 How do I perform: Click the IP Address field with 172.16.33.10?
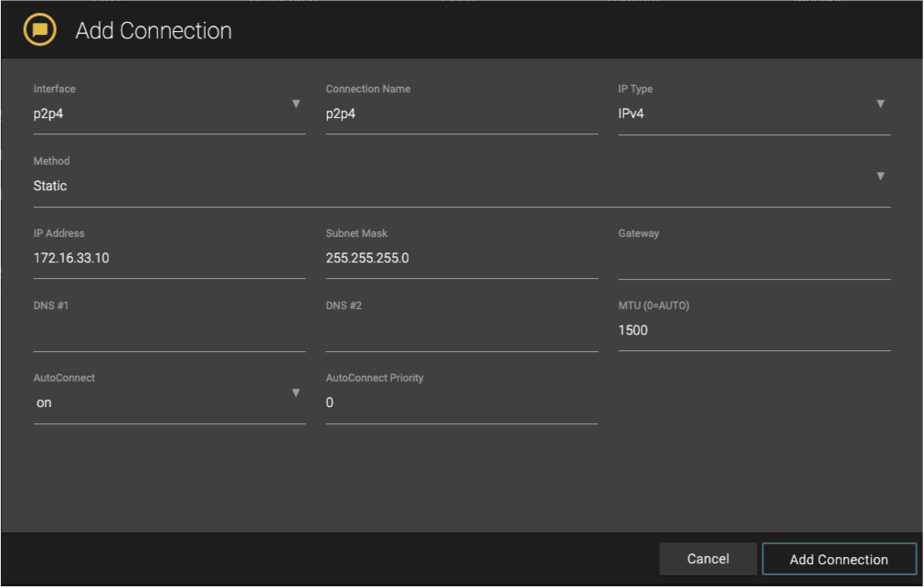coord(169,258)
